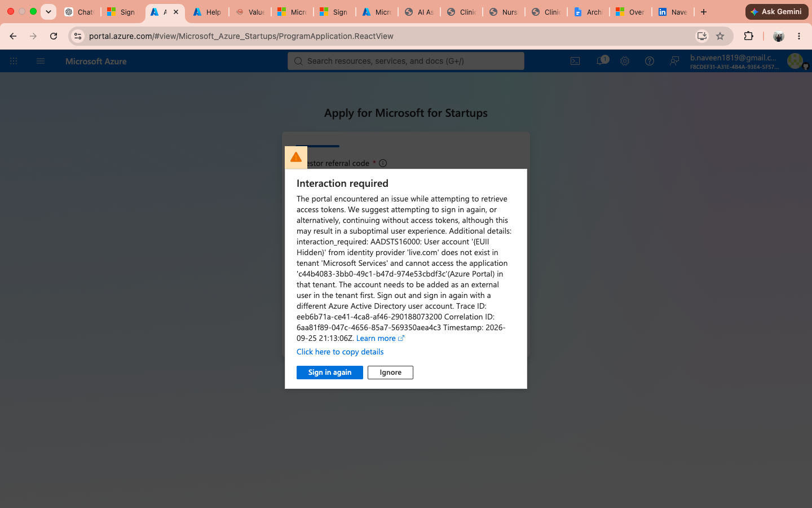Viewport: 812px width, 508px height.
Task: Open Azure notifications bell
Action: (601, 61)
